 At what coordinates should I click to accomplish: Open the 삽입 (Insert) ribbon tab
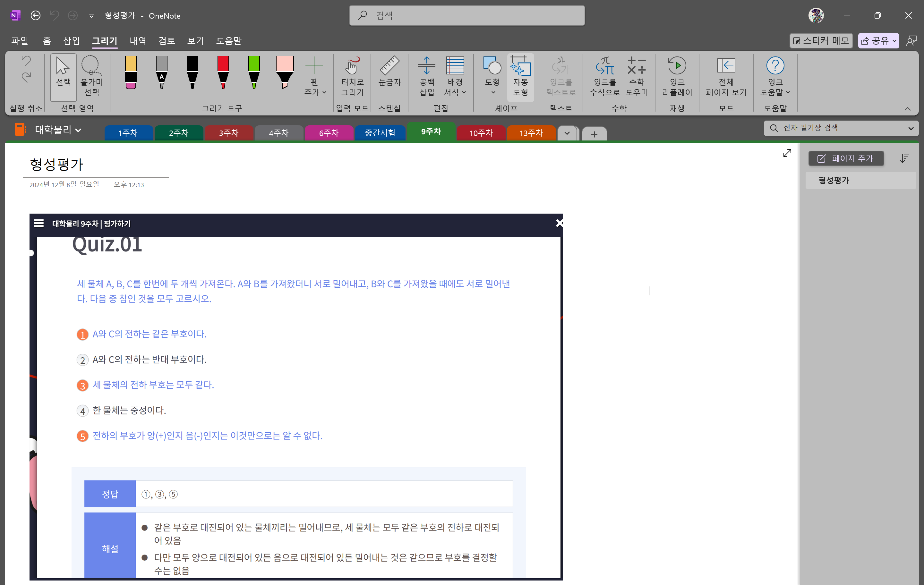pyautogui.click(x=71, y=41)
